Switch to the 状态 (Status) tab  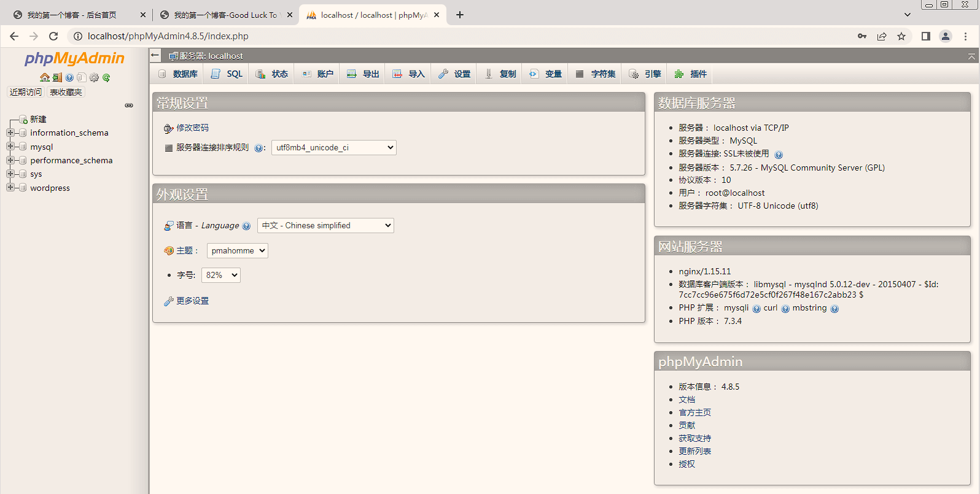(x=272, y=74)
